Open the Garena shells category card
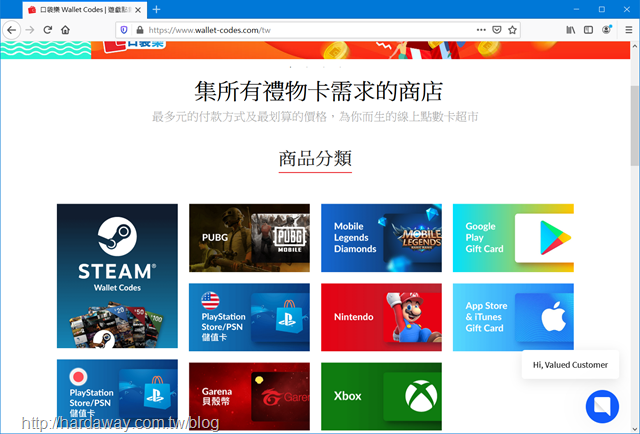Viewport: 640px width, 434px height. [x=249, y=396]
